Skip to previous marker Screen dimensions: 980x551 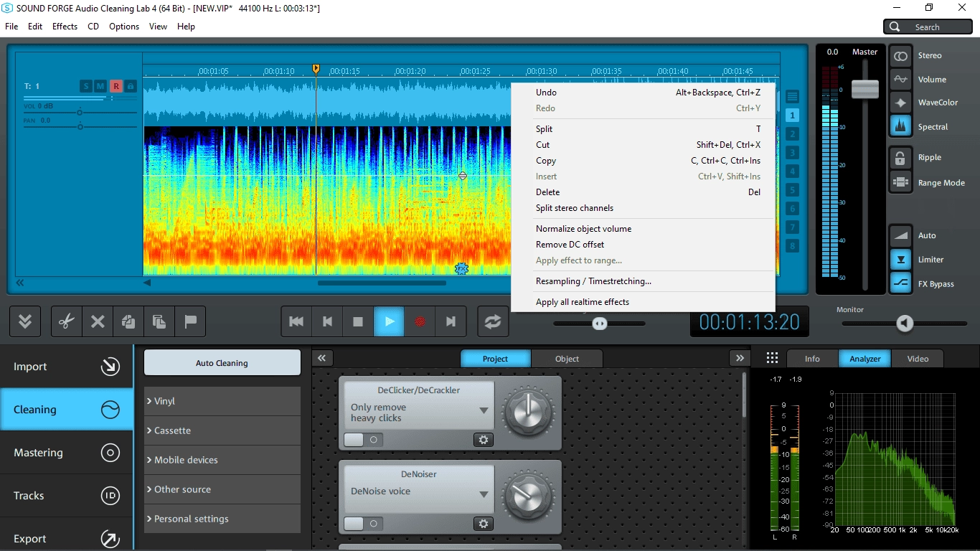click(327, 322)
